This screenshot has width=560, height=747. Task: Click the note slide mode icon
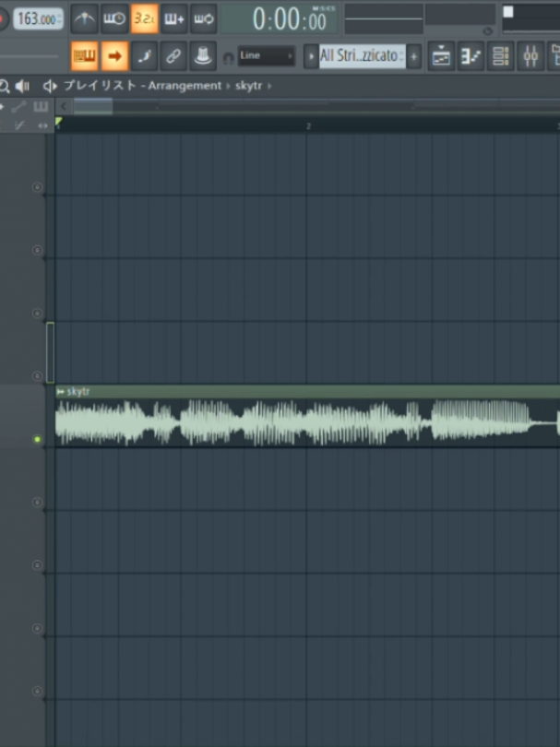[144, 56]
